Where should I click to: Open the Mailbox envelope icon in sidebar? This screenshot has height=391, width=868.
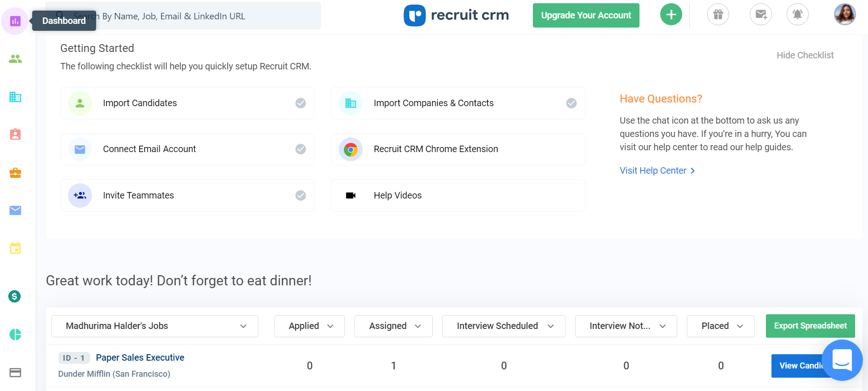coord(15,210)
